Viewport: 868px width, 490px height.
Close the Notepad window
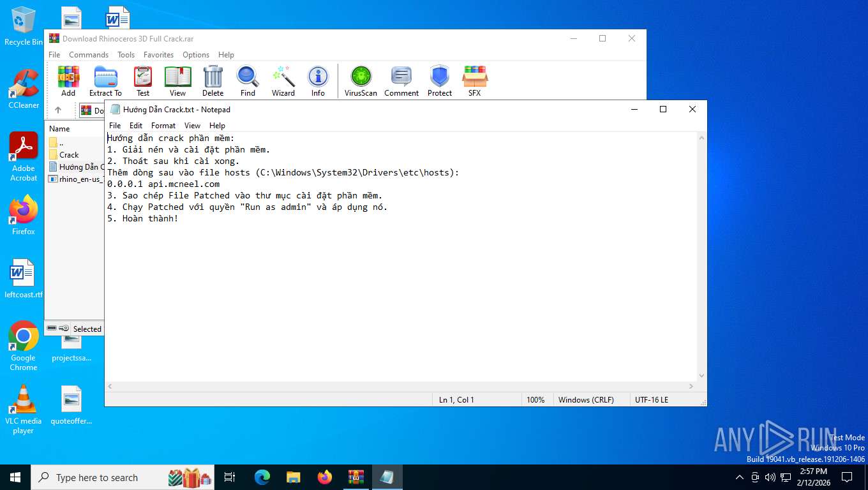point(692,109)
